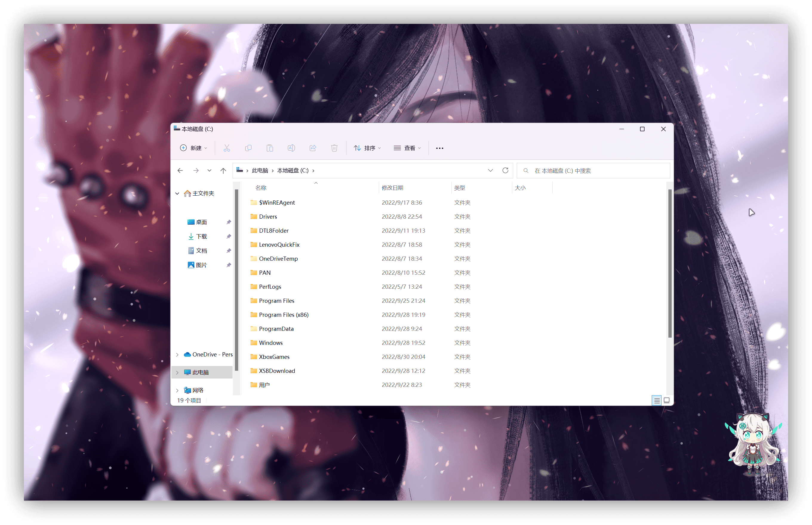Click the Copy icon in toolbar
This screenshot has height=525, width=812.
click(x=248, y=148)
